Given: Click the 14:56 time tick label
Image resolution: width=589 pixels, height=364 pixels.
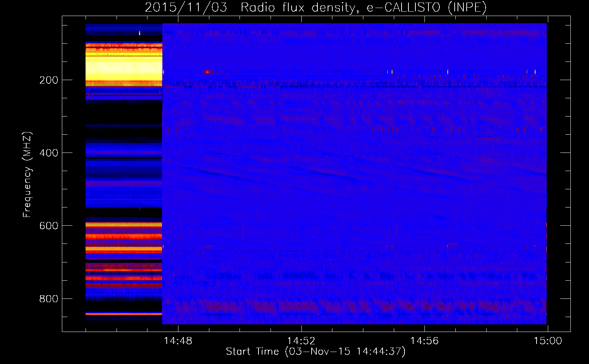Looking at the screenshot, I should tap(424, 341).
